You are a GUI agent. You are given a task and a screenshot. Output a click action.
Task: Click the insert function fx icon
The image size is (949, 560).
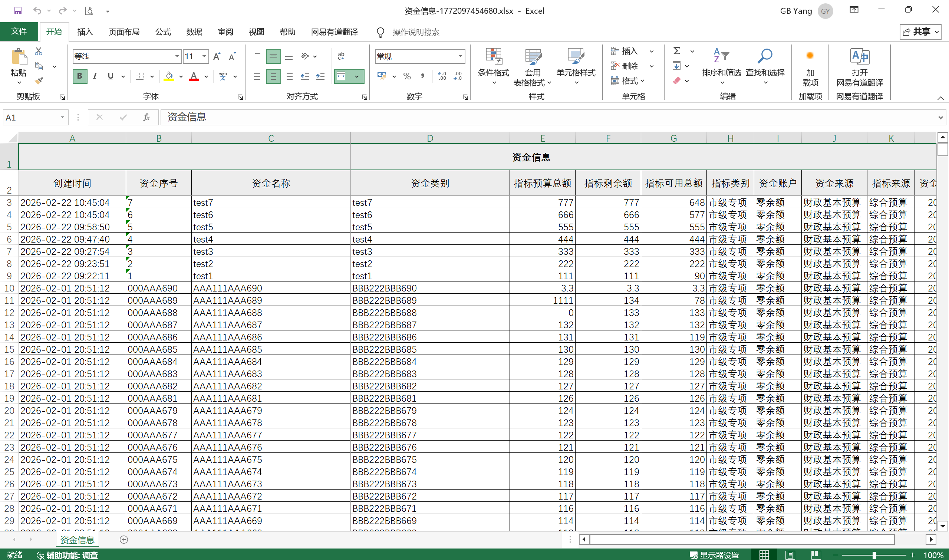pos(146,117)
